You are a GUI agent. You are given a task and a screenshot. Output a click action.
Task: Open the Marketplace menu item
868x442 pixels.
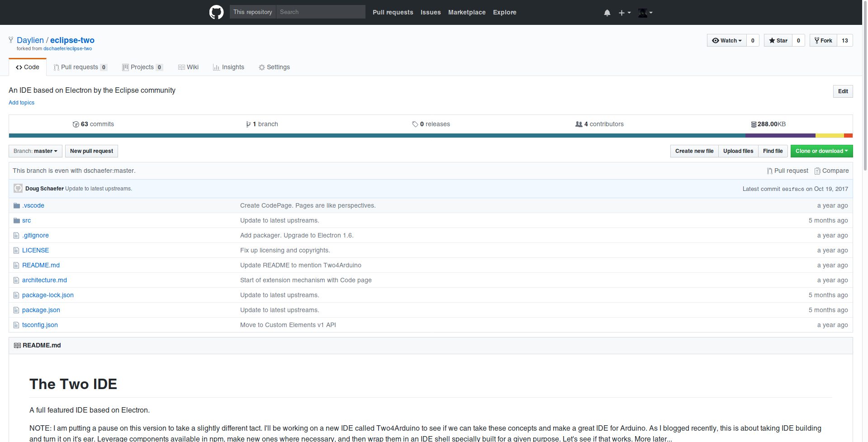coord(467,12)
